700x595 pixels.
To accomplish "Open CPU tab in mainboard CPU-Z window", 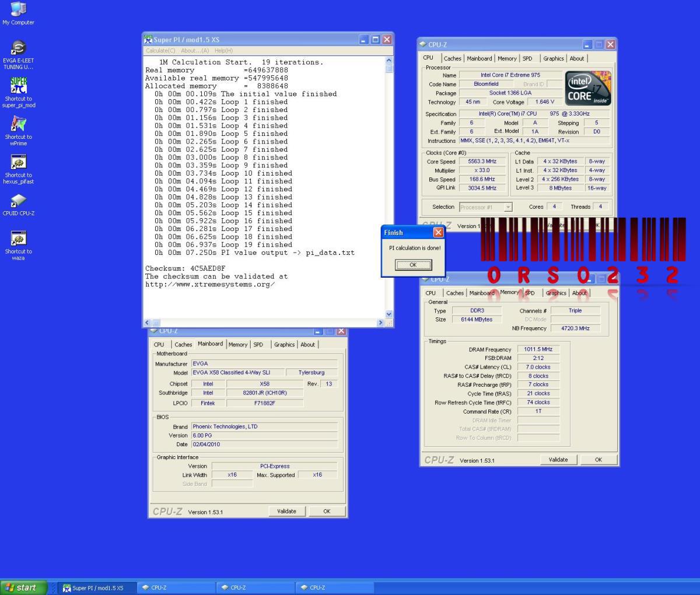I will pos(159,345).
